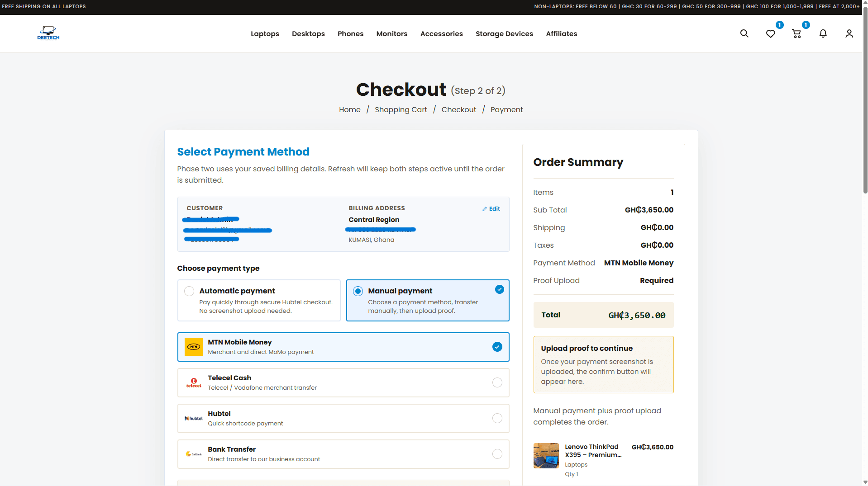The width and height of the screenshot is (868, 486).
Task: Open the Desktops menu
Action: [308, 33]
